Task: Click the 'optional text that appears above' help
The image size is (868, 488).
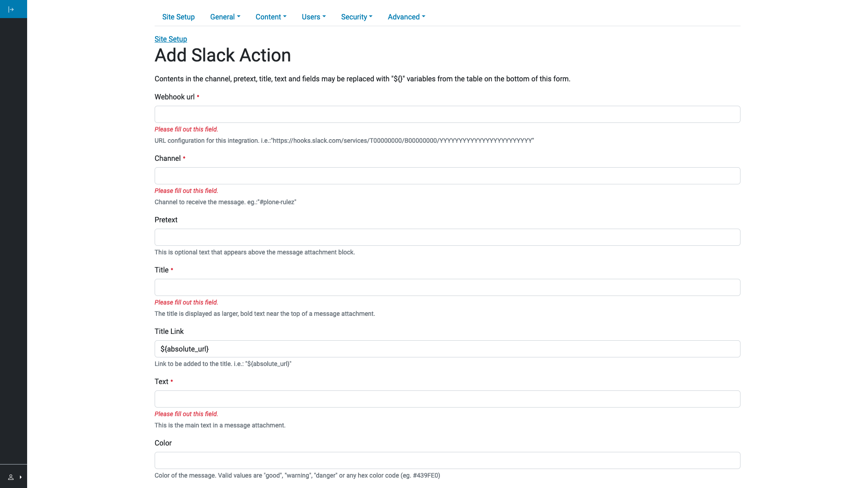Action: (255, 252)
